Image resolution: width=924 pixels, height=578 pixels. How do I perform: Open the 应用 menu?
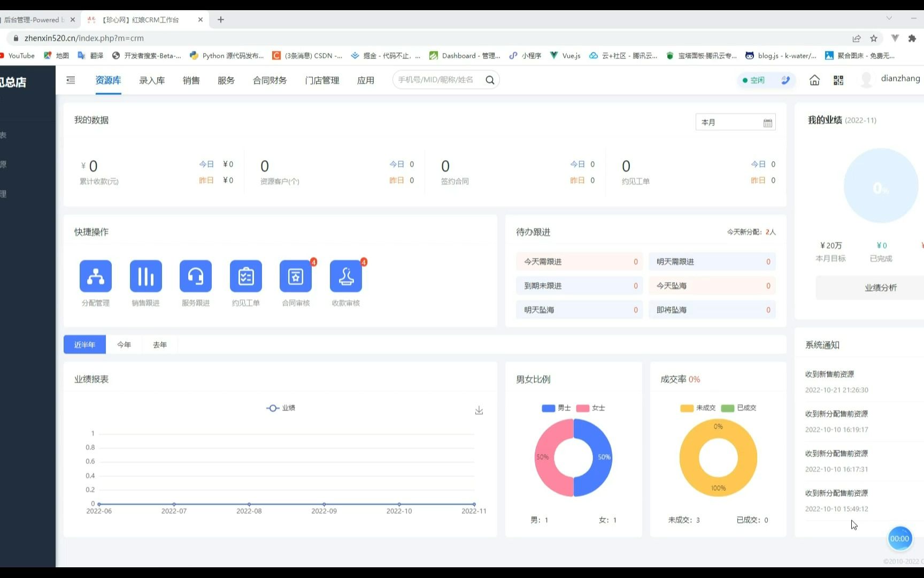point(366,81)
